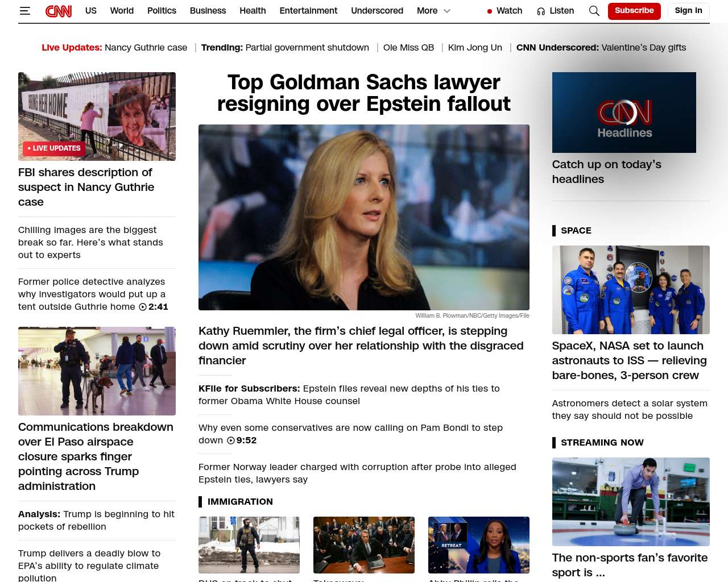Viewport: 728px width, 582px height.
Task: Open the El Paso airspace closure story
Action: (x=96, y=456)
